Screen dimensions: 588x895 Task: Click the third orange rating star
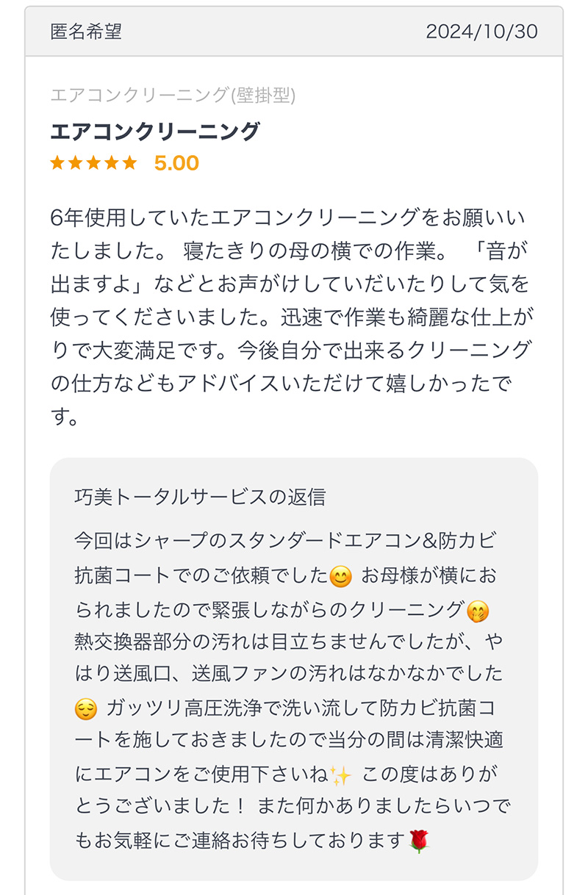tap(93, 162)
